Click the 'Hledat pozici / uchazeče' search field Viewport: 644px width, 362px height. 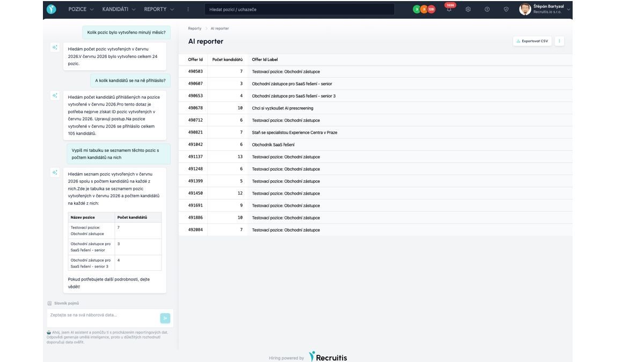click(x=299, y=9)
